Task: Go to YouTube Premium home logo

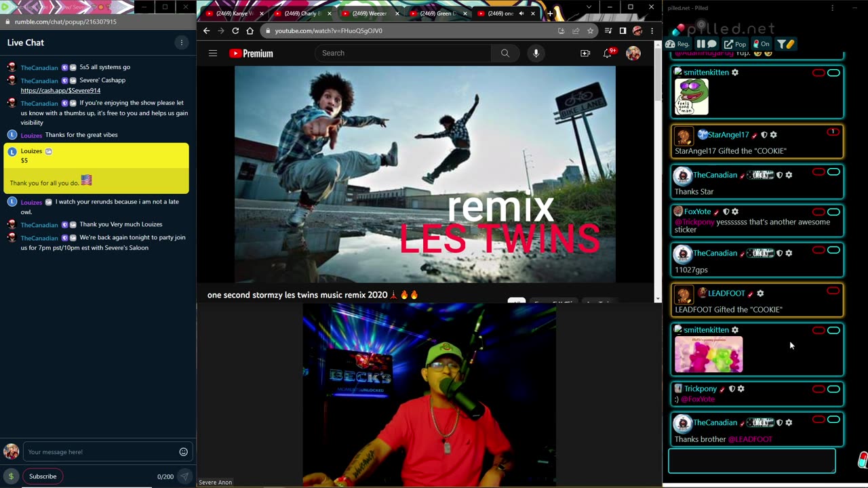Action: tap(251, 54)
